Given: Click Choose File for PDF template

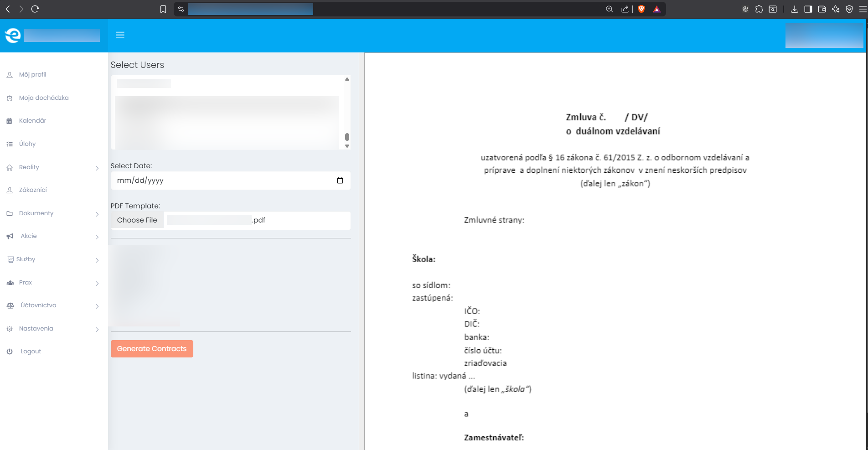Looking at the screenshot, I should coord(137,220).
